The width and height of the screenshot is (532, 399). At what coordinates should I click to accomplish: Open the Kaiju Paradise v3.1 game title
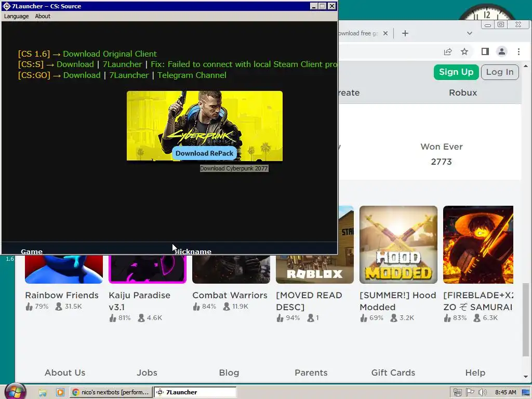(139, 301)
